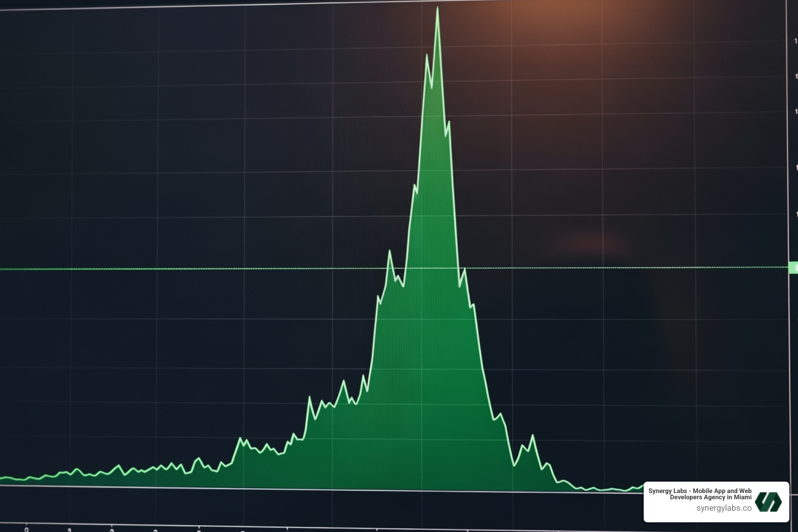Click the Synergy Labs agency title text
The image size is (798, 532).
tap(700, 493)
